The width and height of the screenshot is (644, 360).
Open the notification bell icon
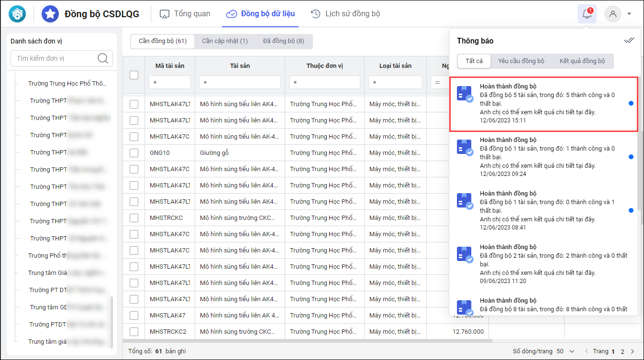pyautogui.click(x=587, y=14)
